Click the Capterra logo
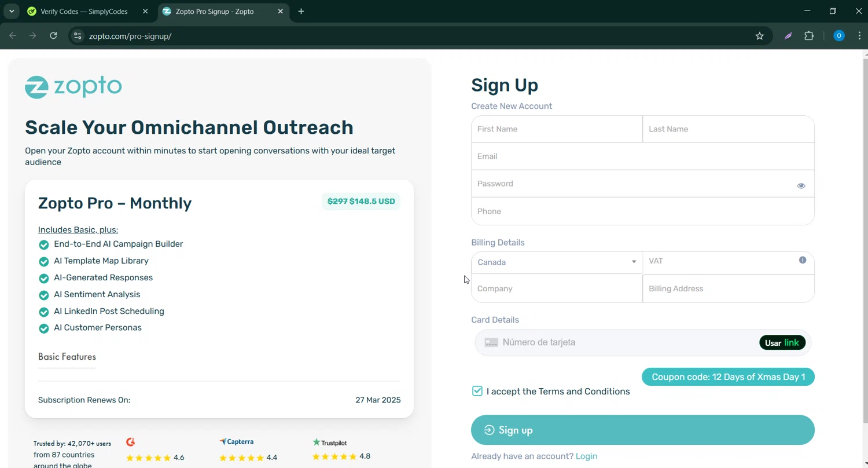Image resolution: width=868 pixels, height=468 pixels. (237, 442)
